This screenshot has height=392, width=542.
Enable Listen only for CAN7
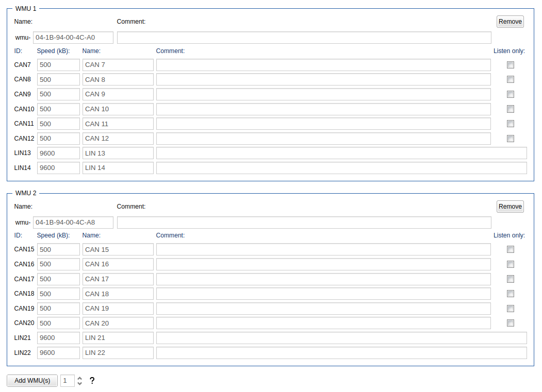coord(511,65)
